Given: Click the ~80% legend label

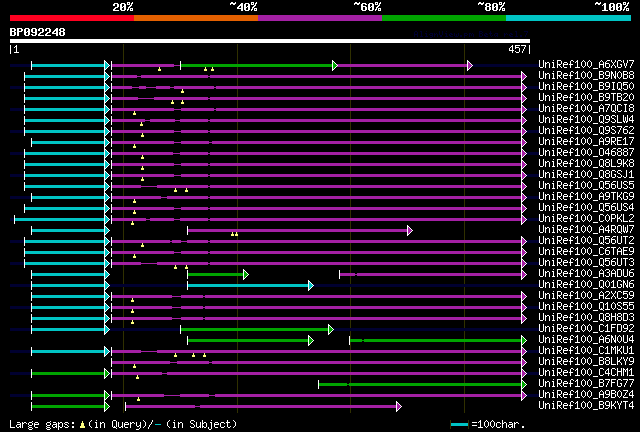Looking at the screenshot, I should coord(491,7).
